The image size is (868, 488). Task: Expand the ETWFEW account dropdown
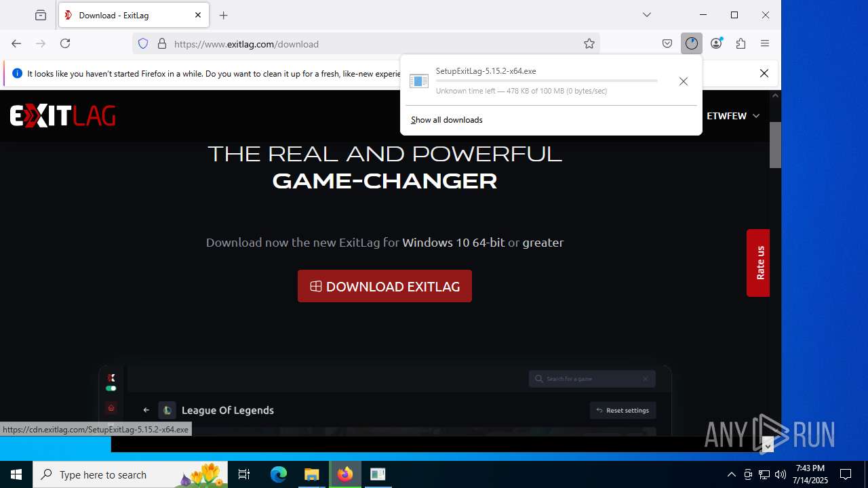click(x=733, y=116)
